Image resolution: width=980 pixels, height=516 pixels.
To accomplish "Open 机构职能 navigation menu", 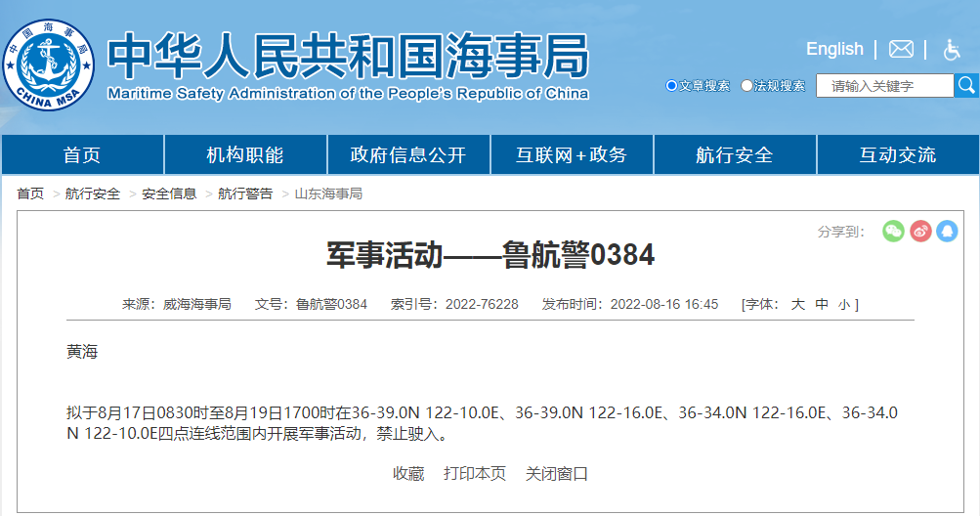I will pyautogui.click(x=245, y=155).
